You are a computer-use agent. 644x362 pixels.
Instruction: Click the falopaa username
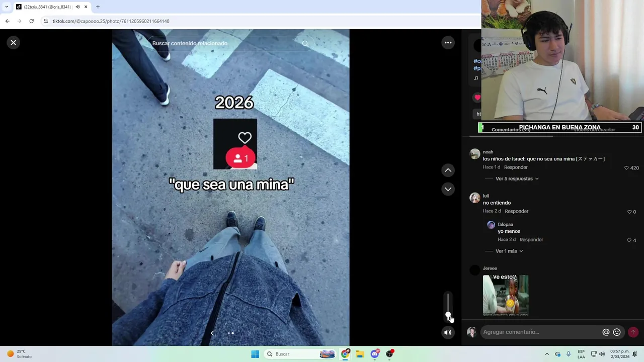click(x=505, y=225)
